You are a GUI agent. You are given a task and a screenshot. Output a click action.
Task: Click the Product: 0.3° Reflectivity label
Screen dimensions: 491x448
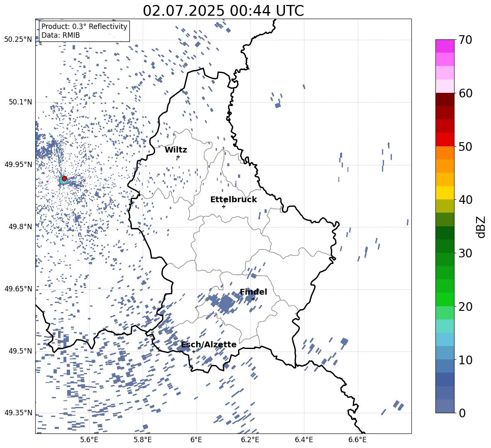click(84, 27)
